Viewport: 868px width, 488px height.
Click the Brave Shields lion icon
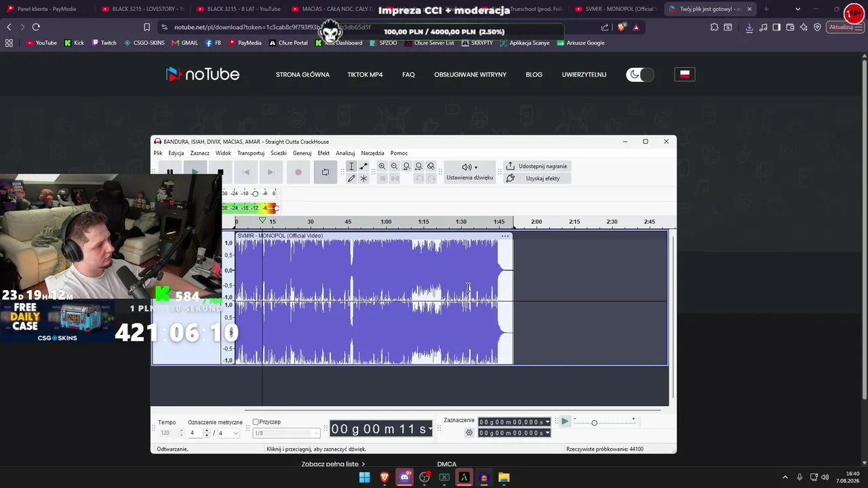point(622,27)
